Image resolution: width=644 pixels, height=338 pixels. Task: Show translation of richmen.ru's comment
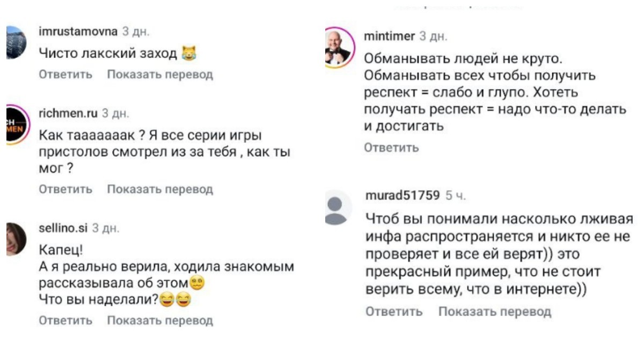tap(160, 189)
